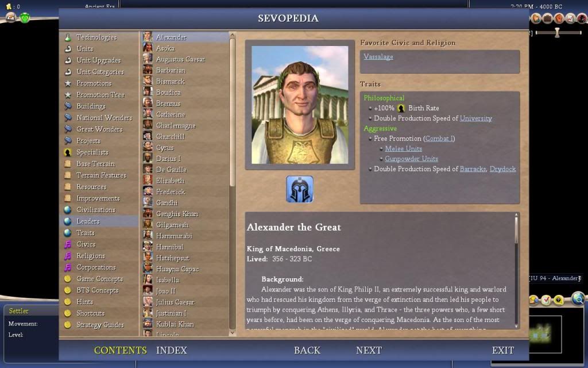
Task: Click the NEXT button
Action: [x=369, y=350]
